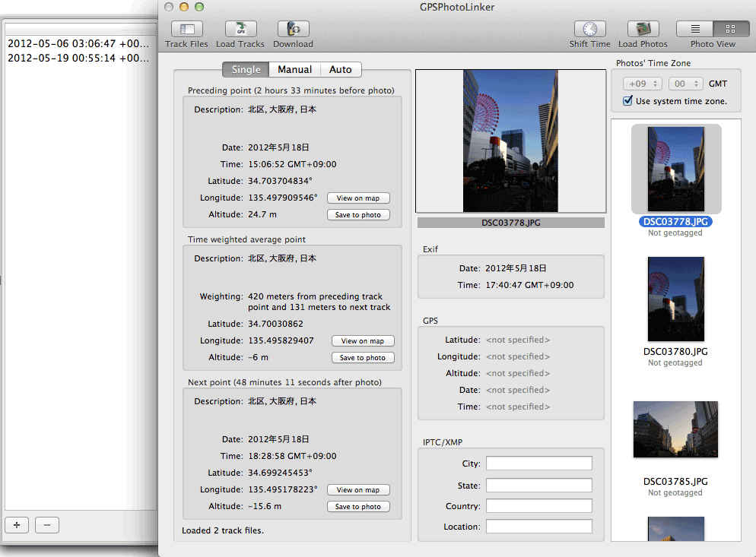
Task: Switch Photo View to list mode
Action: pos(694,29)
